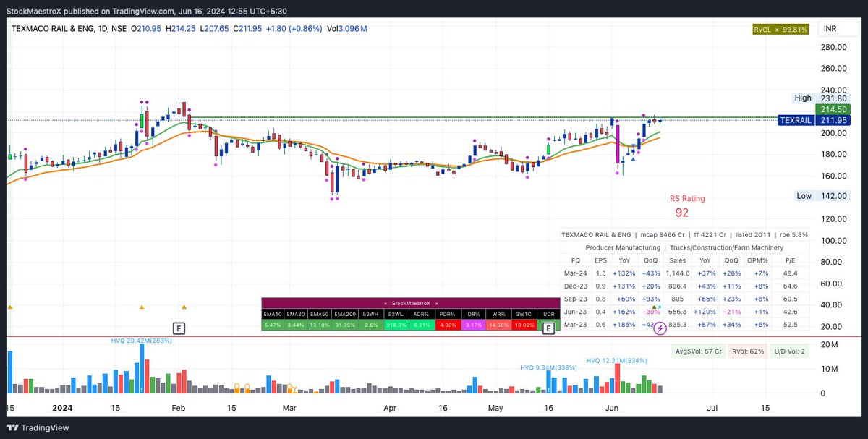Viewport: 868px width, 439px height.
Task: Click the Jun-23 quarter row label
Action: (x=576, y=312)
